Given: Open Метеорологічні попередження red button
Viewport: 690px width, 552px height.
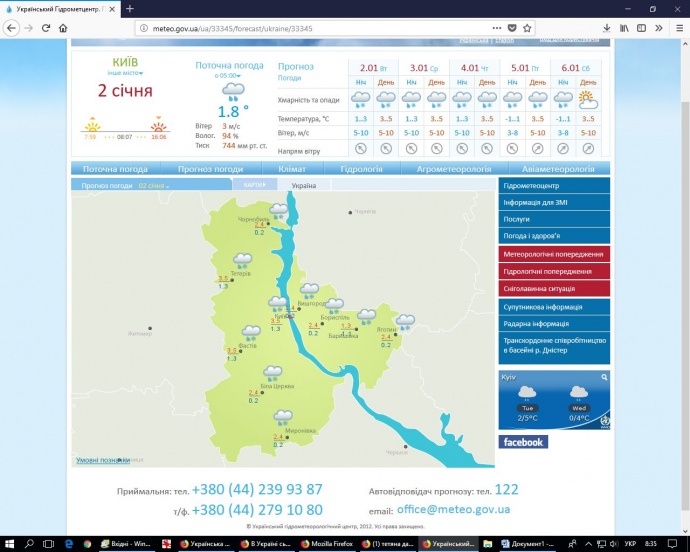Looking at the screenshot, I should (x=553, y=254).
